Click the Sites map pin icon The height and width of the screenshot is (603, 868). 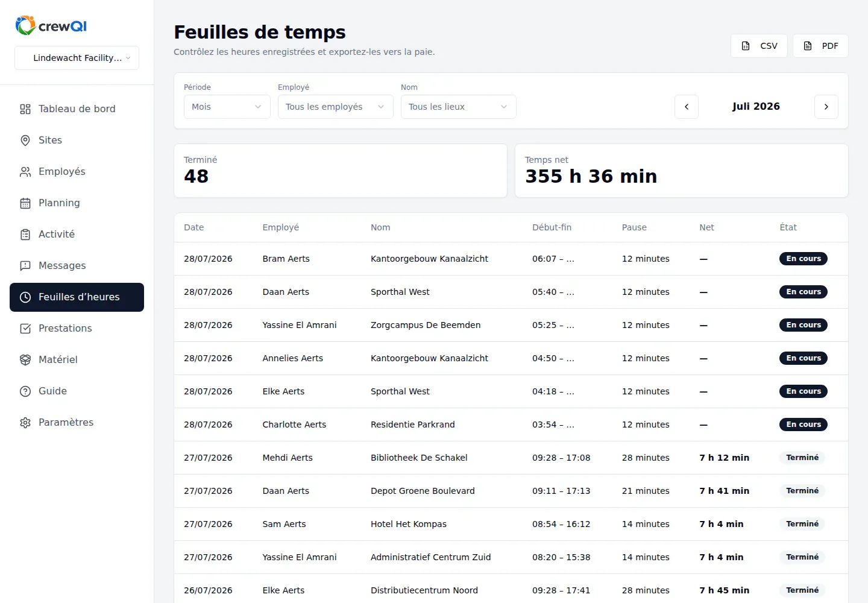pyautogui.click(x=25, y=140)
